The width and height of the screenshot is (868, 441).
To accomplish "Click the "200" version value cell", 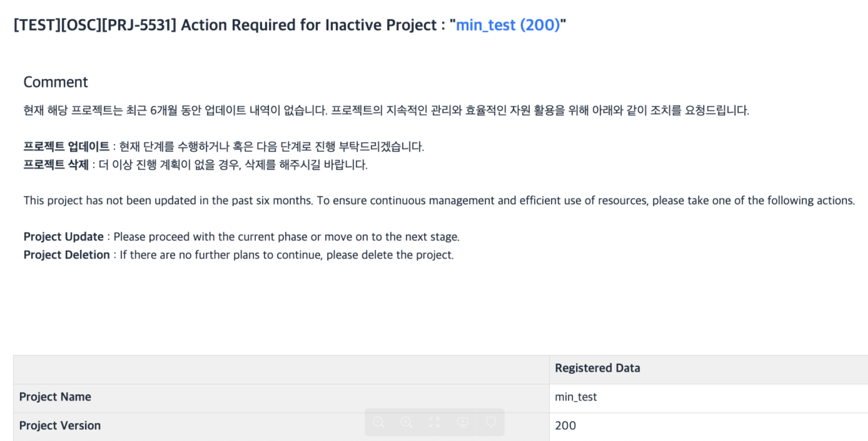I will 565,426.
